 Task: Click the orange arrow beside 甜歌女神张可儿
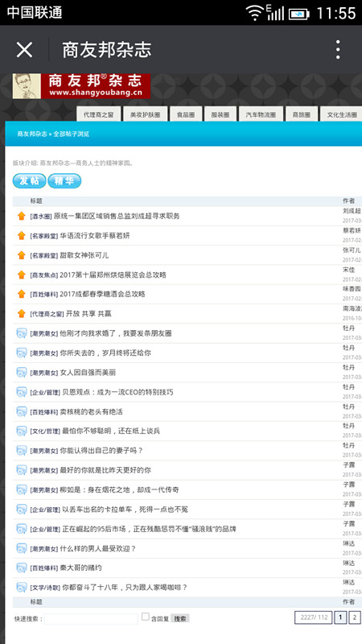[22, 255]
